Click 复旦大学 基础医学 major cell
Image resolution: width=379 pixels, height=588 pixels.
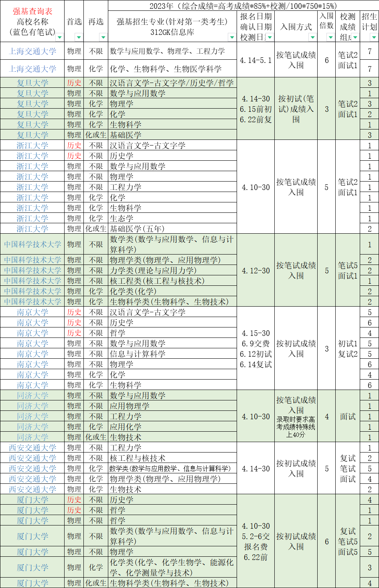click(x=172, y=135)
